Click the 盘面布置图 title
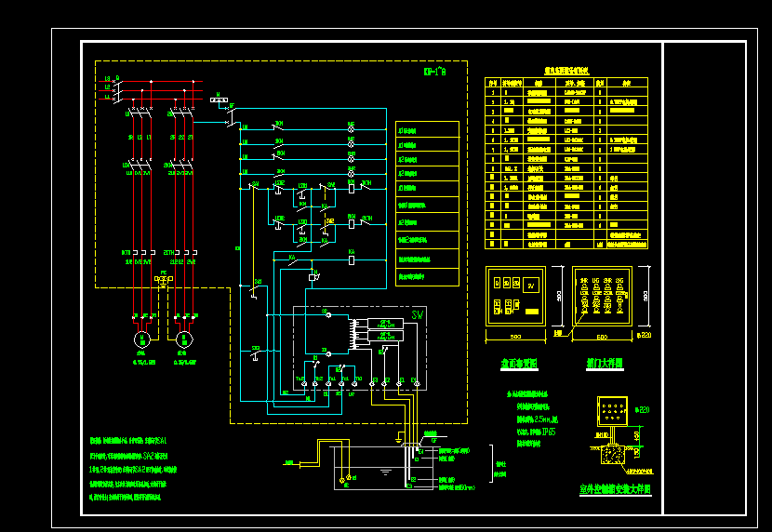Screen dimensions: 772x532 pos(519,364)
